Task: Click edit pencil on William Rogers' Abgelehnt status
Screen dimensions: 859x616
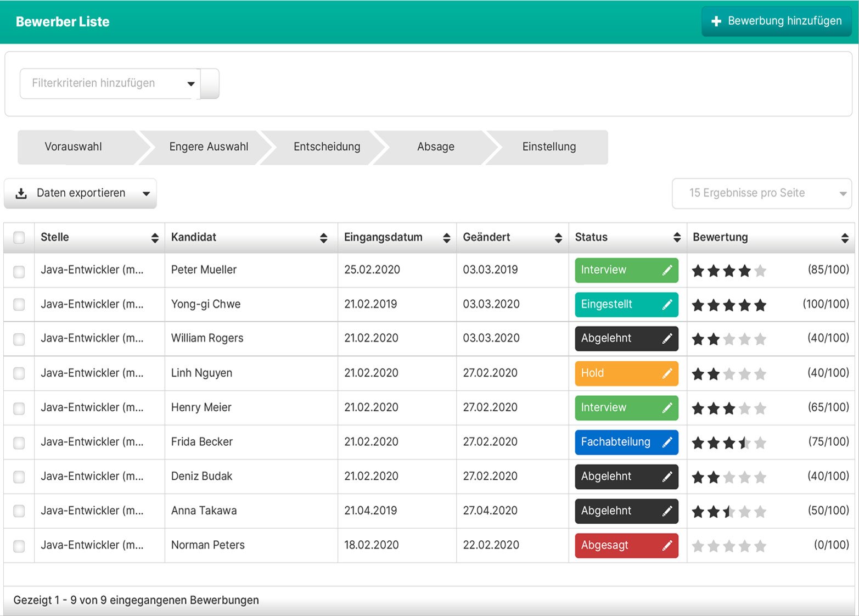Action: pos(667,339)
